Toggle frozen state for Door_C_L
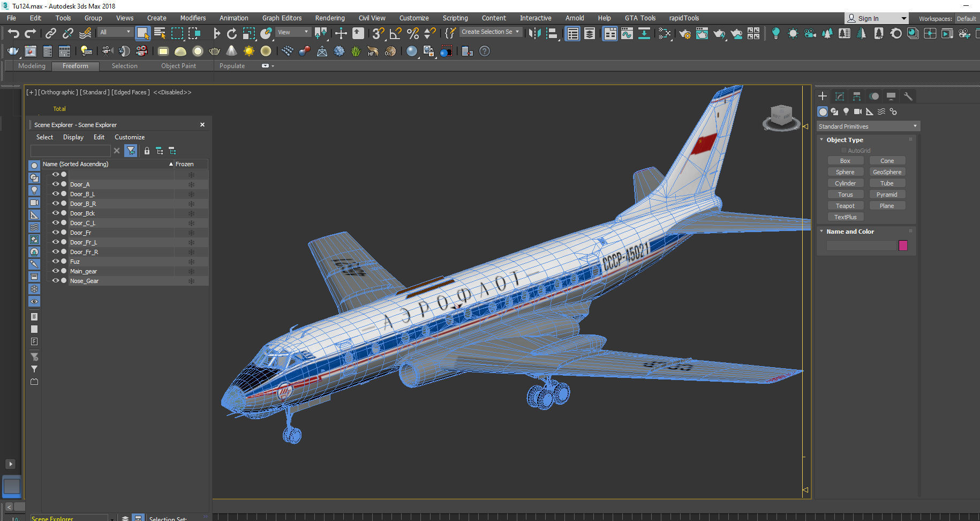The image size is (980, 521). click(x=191, y=223)
